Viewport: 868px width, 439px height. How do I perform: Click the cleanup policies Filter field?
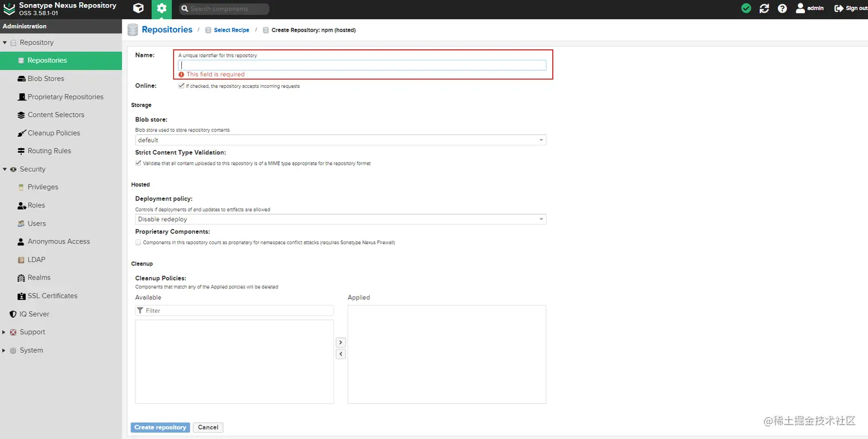click(234, 310)
